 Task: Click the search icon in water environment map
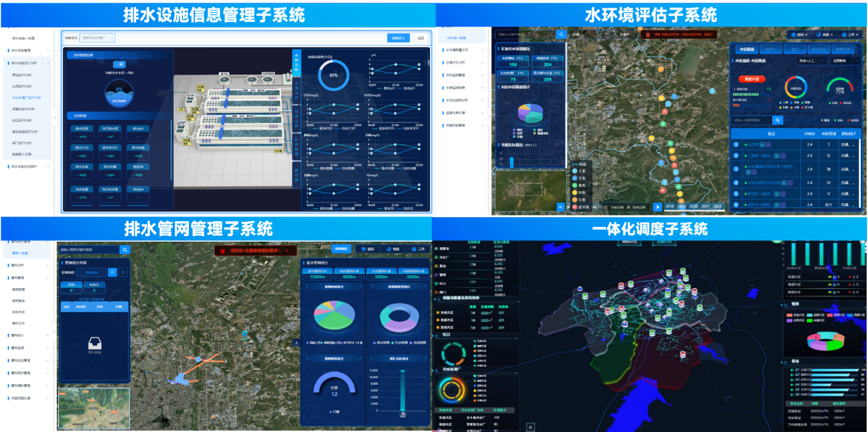[x=561, y=34]
